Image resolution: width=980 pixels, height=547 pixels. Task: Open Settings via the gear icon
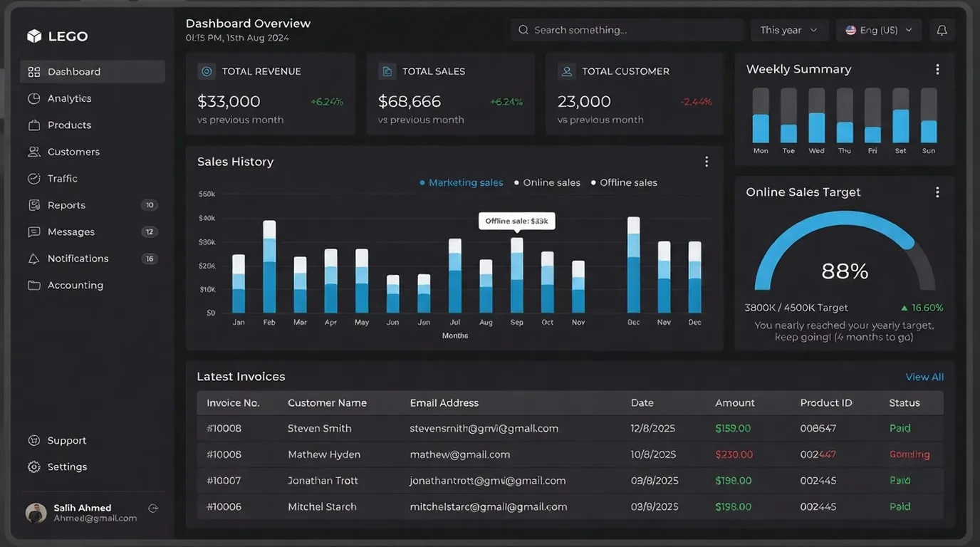[x=33, y=467]
